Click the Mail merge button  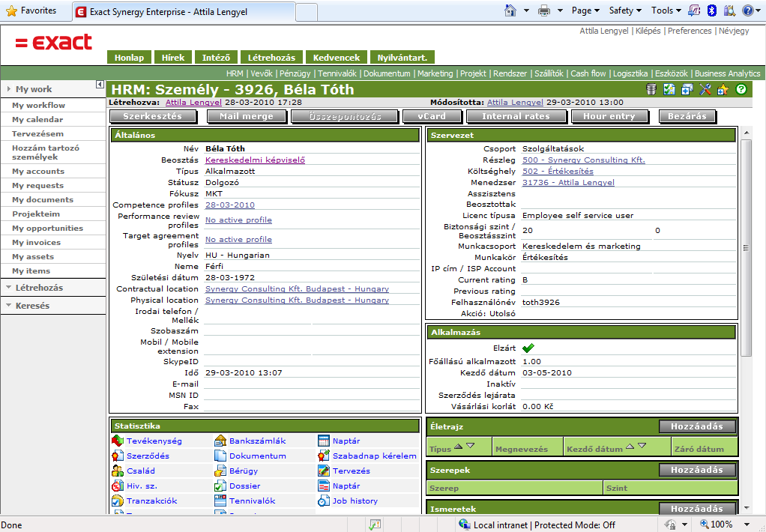(247, 116)
